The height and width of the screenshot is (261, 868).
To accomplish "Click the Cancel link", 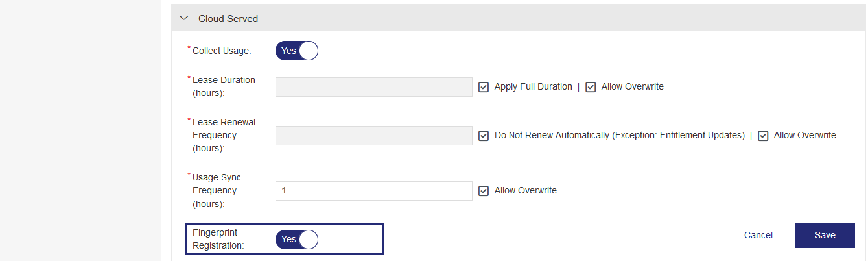I will [758, 235].
